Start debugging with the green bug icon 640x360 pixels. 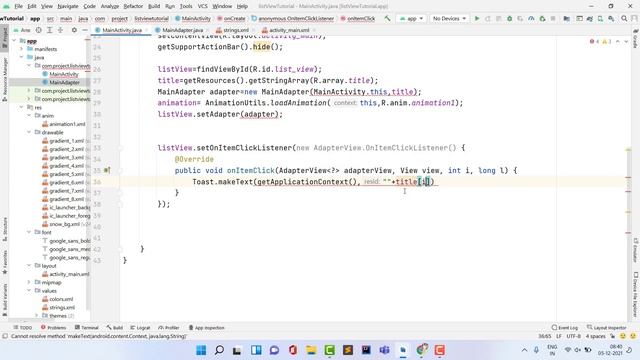tap(509, 18)
